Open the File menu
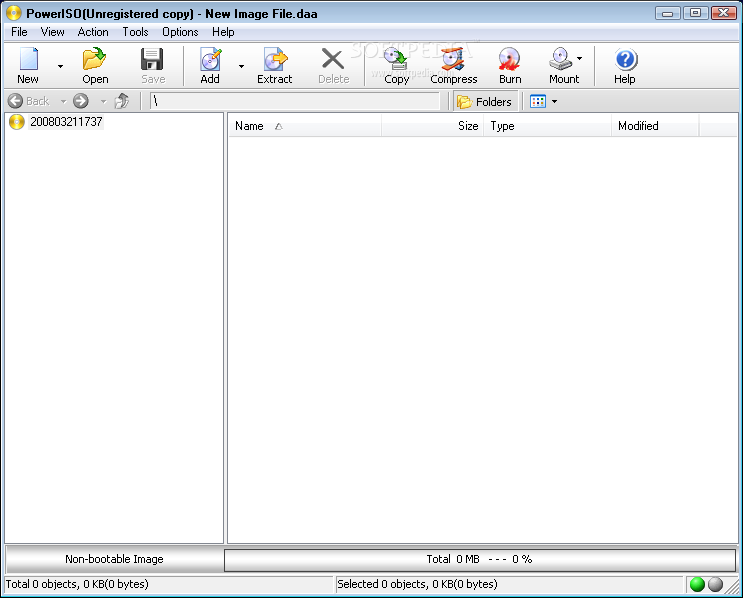Screen dimensions: 743x598 19,32
